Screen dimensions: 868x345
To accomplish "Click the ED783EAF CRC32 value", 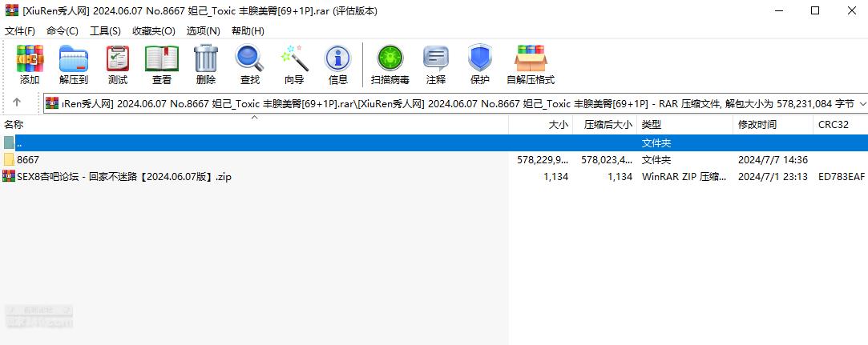I will click(842, 176).
